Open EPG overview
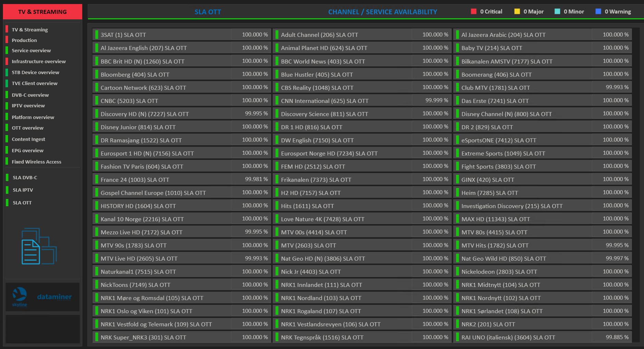The image size is (644, 349). click(27, 151)
